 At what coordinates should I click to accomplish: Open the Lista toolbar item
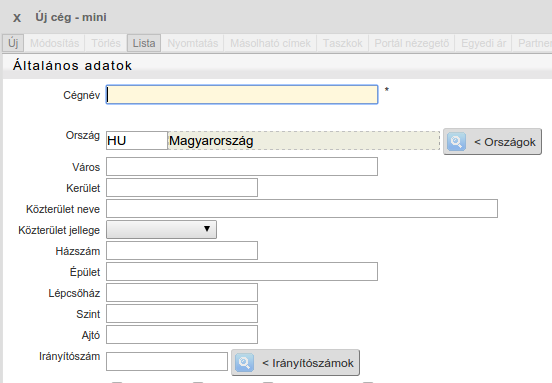pyautogui.click(x=144, y=43)
